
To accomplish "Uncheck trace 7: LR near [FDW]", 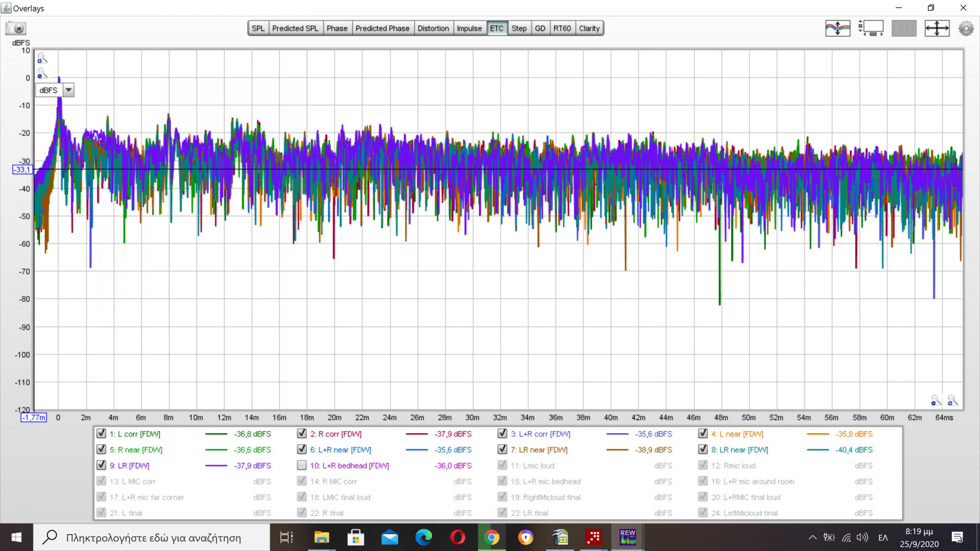I will (502, 449).
